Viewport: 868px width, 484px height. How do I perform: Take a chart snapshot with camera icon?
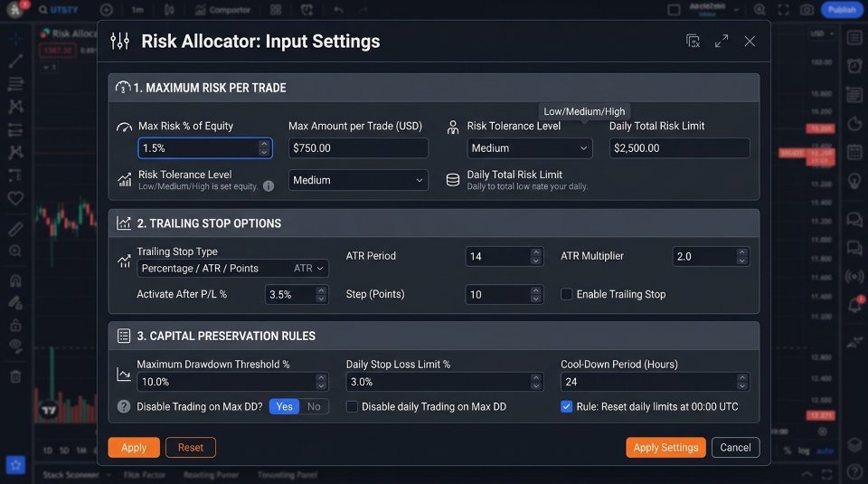[x=807, y=10]
